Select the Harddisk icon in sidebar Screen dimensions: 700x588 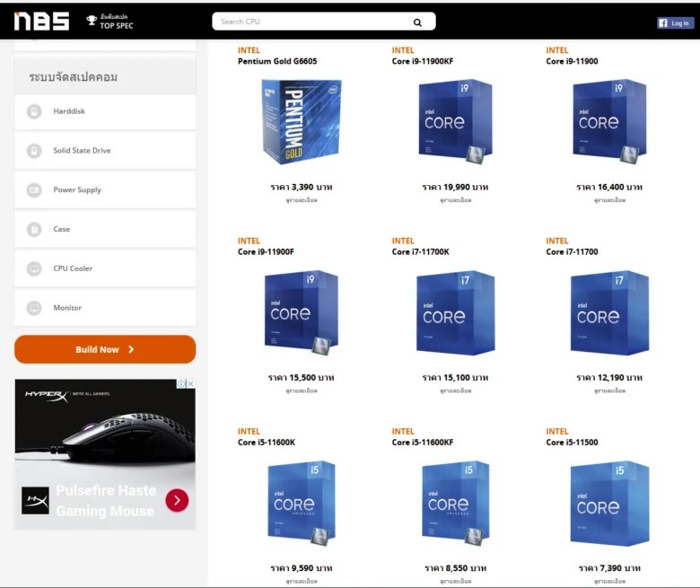(34, 111)
